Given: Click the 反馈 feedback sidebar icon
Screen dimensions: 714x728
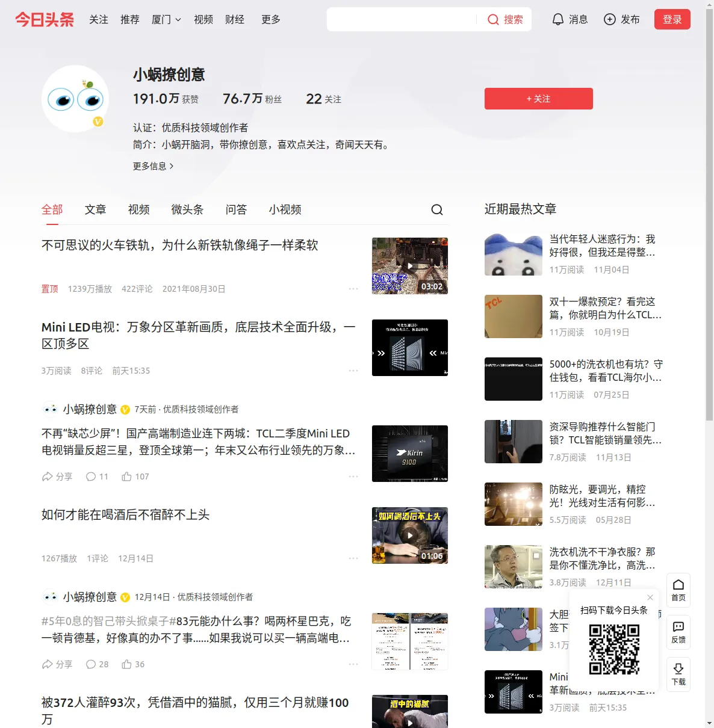Looking at the screenshot, I should tap(678, 632).
